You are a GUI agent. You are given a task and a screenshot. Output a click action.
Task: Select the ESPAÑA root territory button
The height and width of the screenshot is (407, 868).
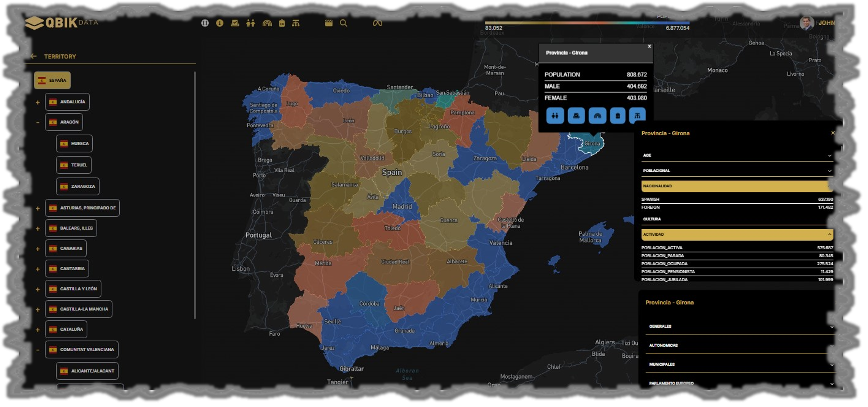pyautogui.click(x=52, y=80)
